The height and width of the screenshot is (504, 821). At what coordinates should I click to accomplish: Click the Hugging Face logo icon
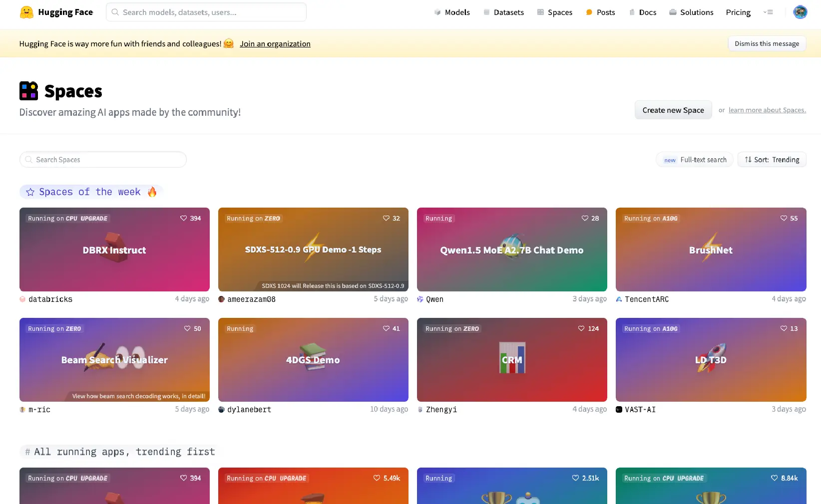pyautogui.click(x=26, y=12)
